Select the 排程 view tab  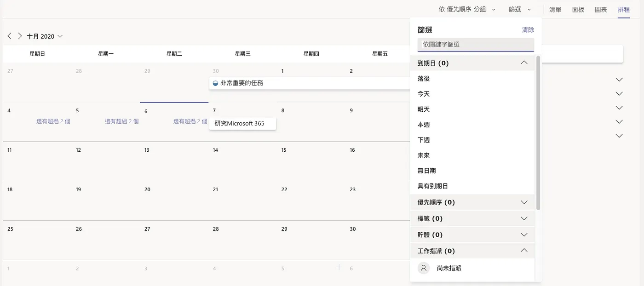(624, 9)
